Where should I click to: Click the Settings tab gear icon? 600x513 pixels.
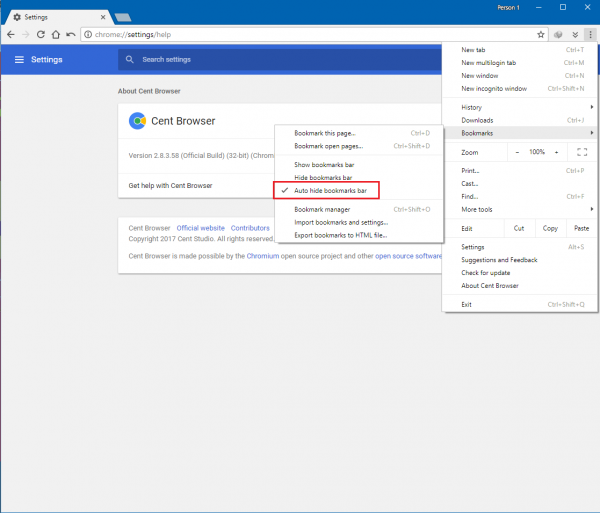pos(17,17)
